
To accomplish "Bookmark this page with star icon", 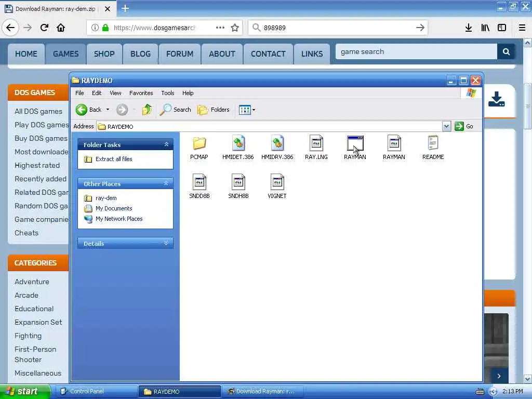I will click(x=235, y=28).
